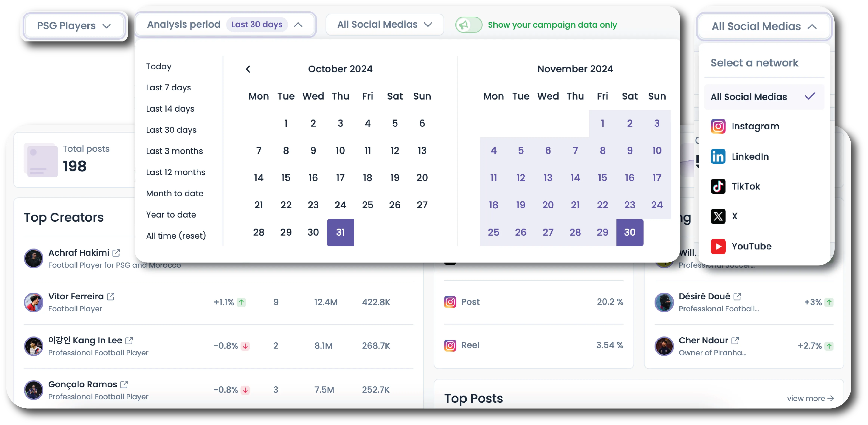Select the LinkedIn network icon
868x425 pixels.
point(718,156)
